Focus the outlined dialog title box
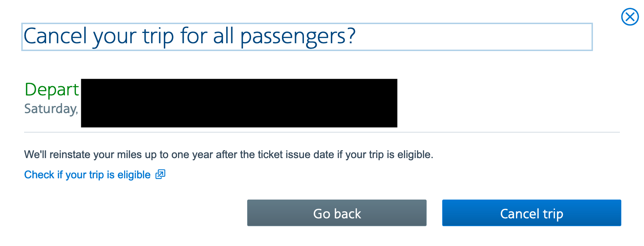644x246 pixels. pyautogui.click(x=307, y=37)
